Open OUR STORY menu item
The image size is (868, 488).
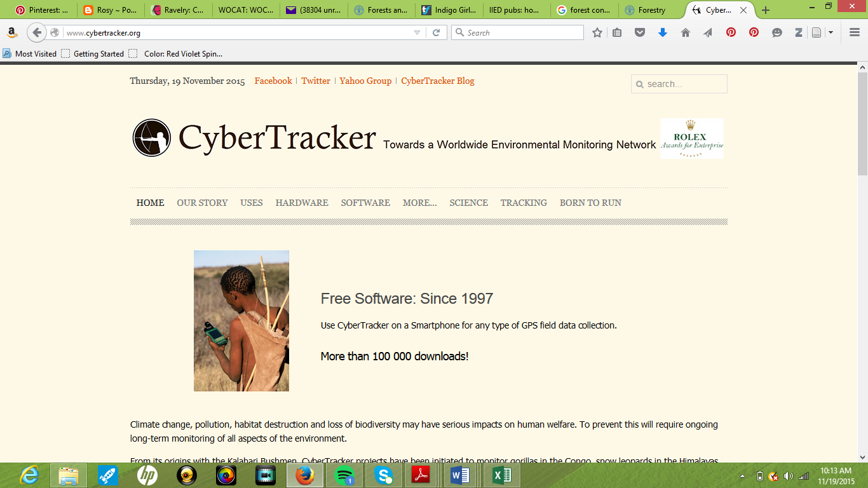pos(202,203)
